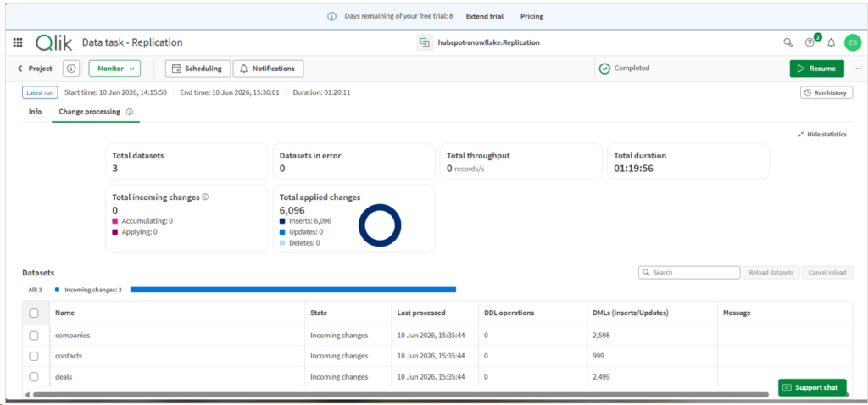The height and width of the screenshot is (405, 868).
Task: Click the 999 DML value
Action: (x=598, y=356)
